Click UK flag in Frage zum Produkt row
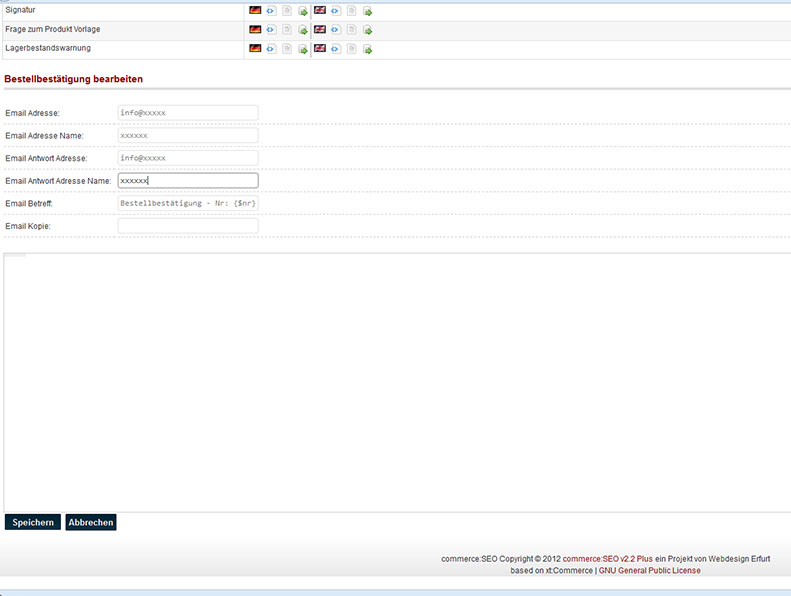Viewport: 791px width, 596px height. (320, 30)
